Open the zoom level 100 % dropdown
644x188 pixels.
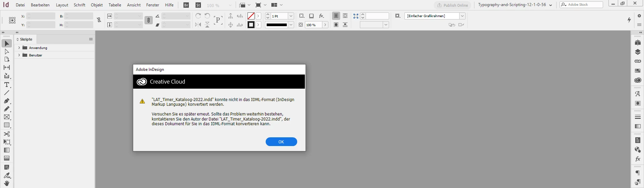(230, 5)
